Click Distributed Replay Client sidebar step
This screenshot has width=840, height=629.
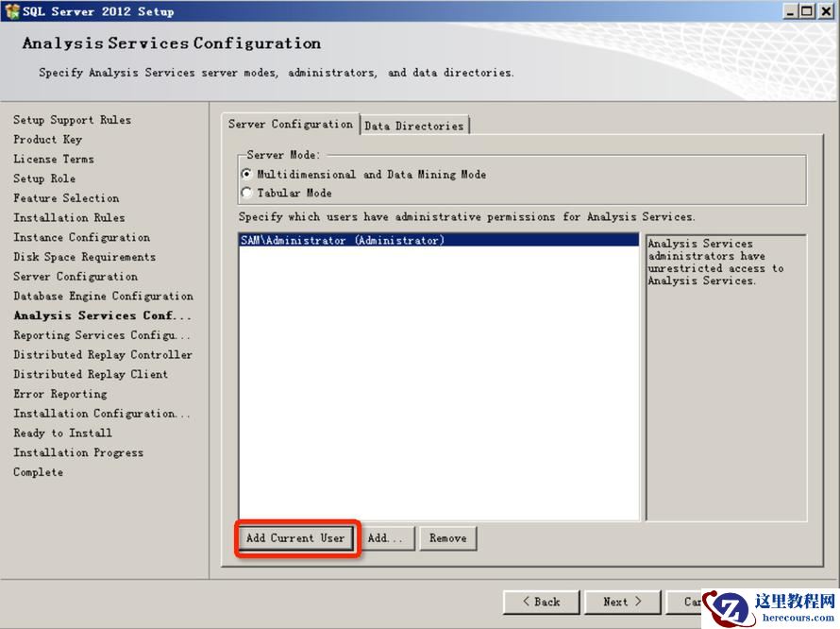click(x=91, y=374)
